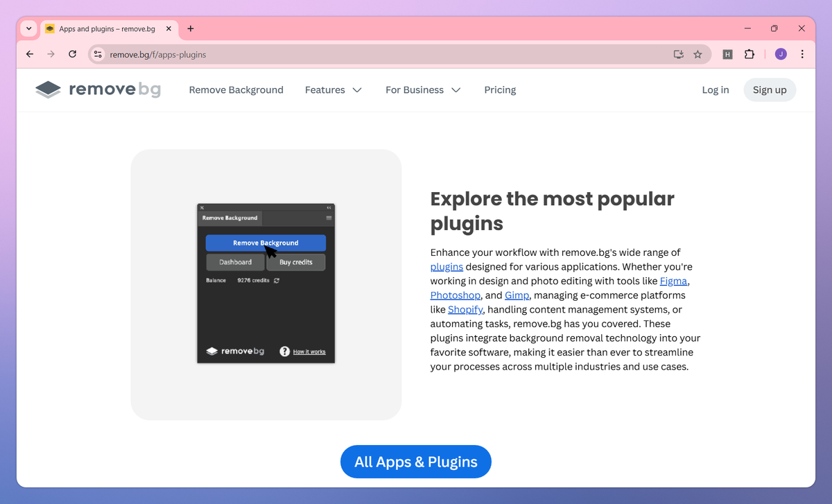Open a new tab with plus

point(191,28)
